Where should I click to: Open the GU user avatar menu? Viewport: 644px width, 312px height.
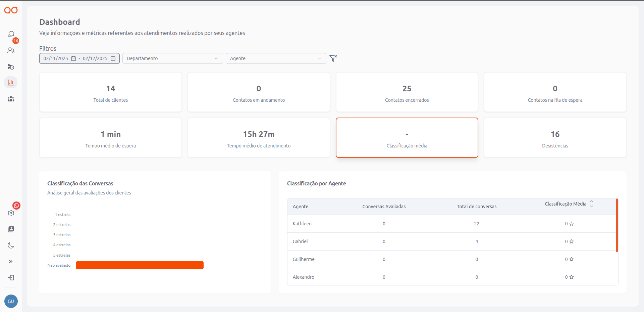click(11, 301)
